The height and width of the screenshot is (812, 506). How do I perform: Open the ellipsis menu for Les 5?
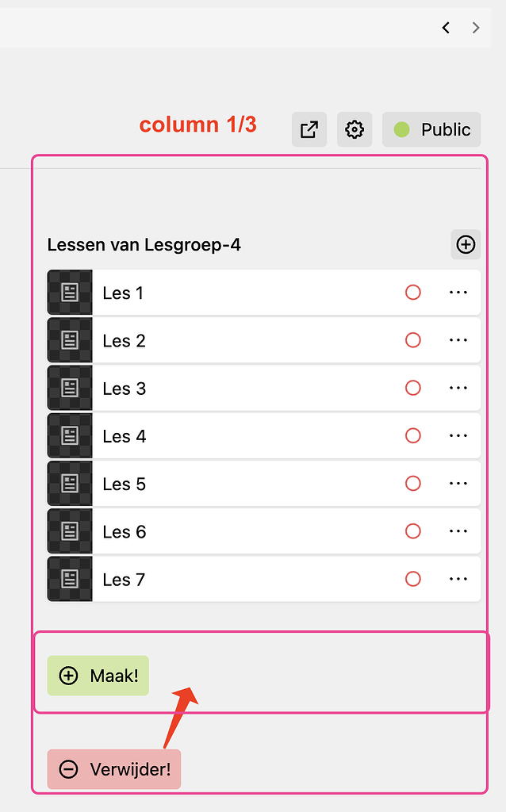[x=458, y=483]
